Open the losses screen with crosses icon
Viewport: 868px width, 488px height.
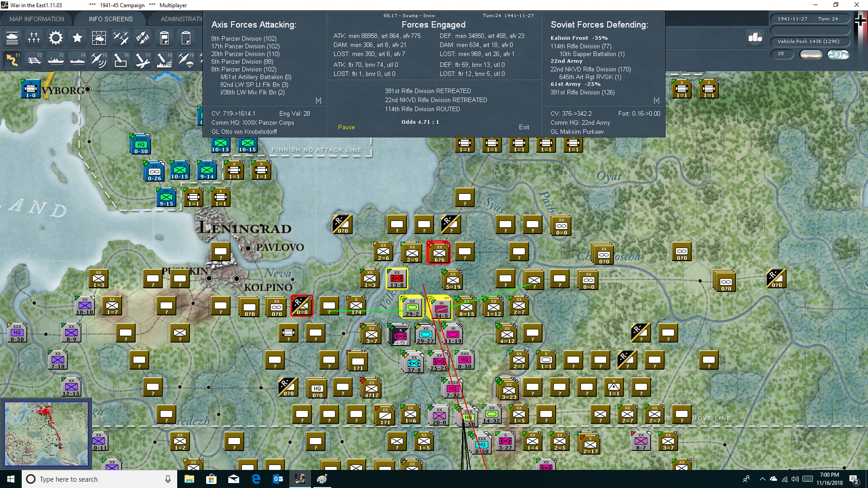[34, 38]
